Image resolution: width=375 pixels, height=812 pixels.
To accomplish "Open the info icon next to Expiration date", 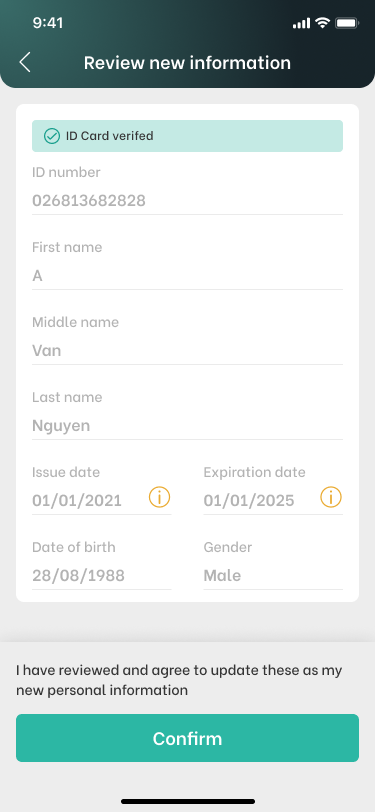I will coord(331,497).
